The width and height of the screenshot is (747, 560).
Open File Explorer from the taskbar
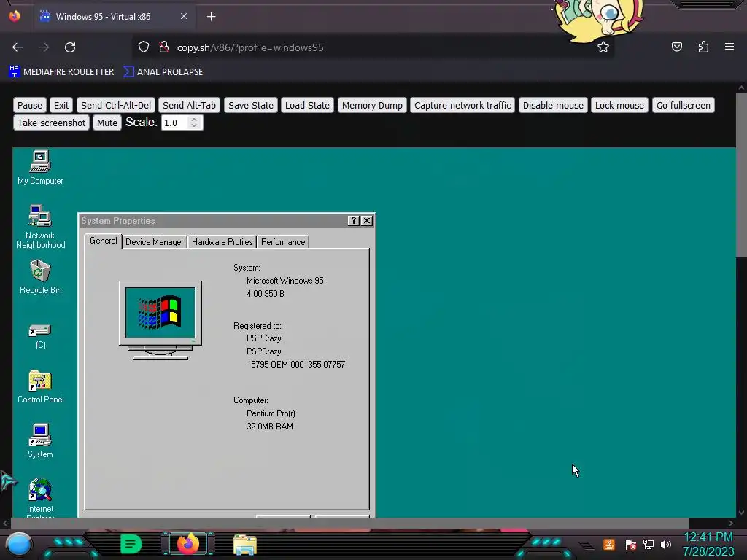(245, 545)
